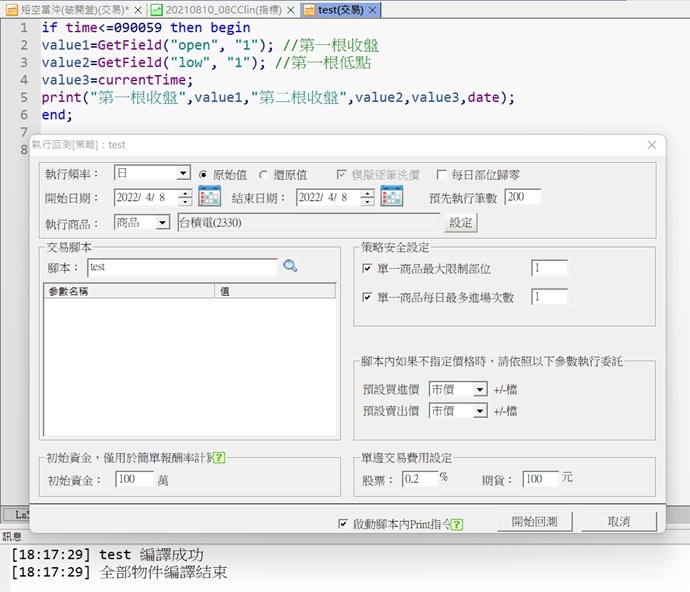The image size is (690, 592).
Task: Click the 開始回測 button
Action: point(541,522)
